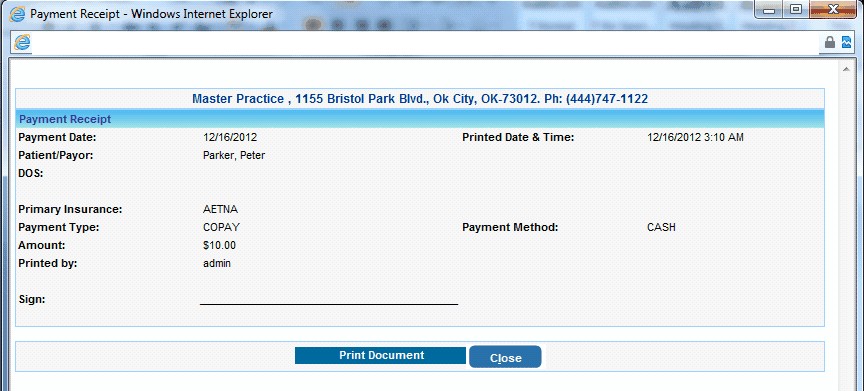Click the scrollbar up arrow
Image resolution: width=864 pixels, height=391 pixels.
pos(845,69)
